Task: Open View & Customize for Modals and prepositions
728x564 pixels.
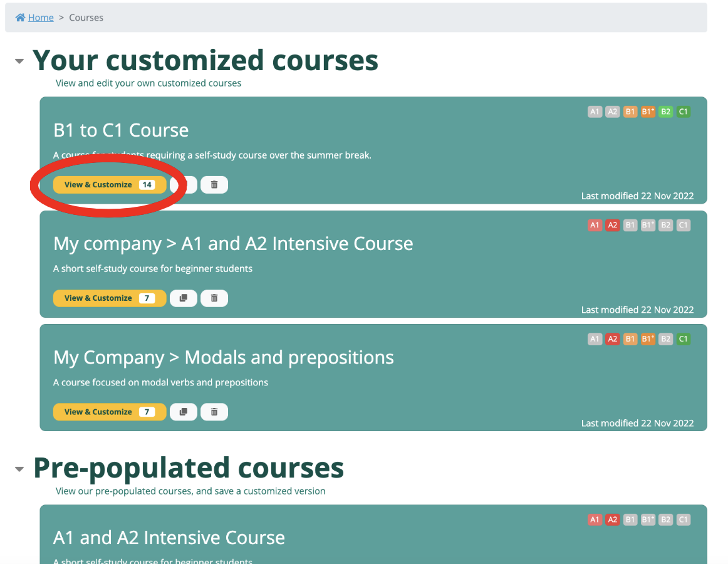Action: [x=110, y=412]
